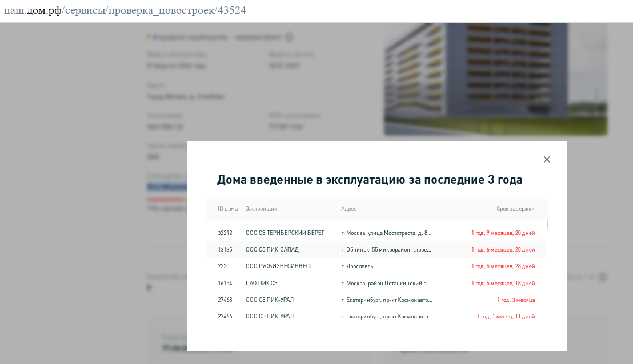Open the info tooltip beside the construction status
Image resolution: width=633 pixels, height=364 pixels.
289,37
